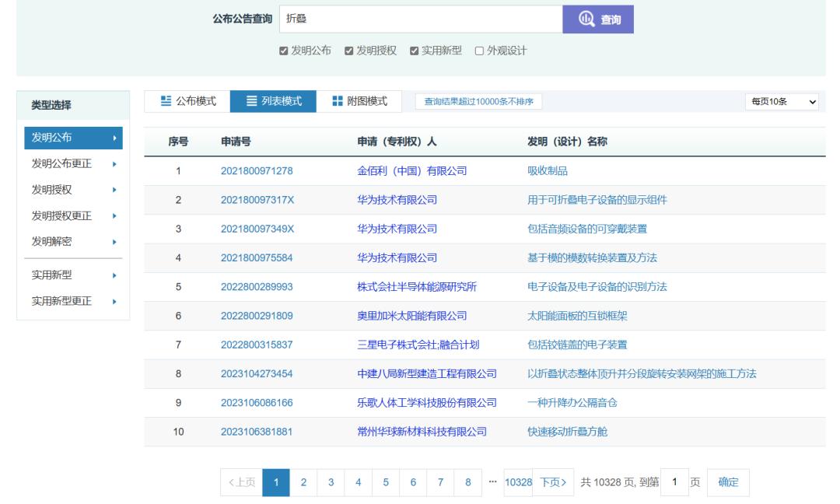The image size is (840, 504).
Task: Open the 快速移动折叠方舱 patent title
Action: click(x=564, y=432)
